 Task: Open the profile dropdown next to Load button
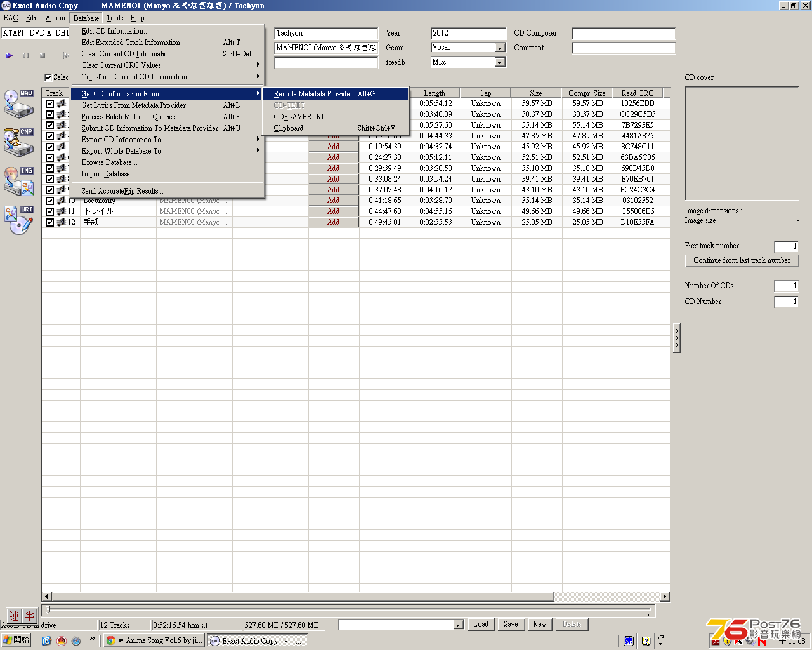(458, 625)
